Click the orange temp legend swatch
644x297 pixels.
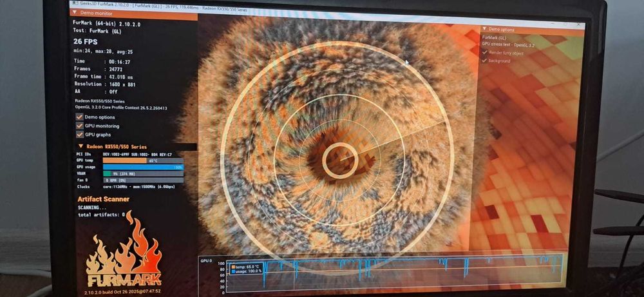point(233,267)
